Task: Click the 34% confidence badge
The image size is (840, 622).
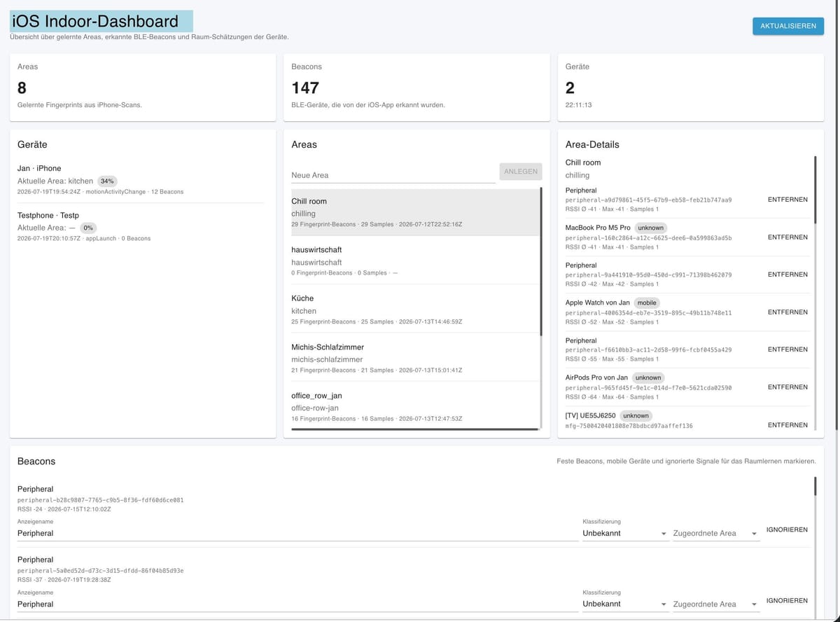Action: pos(107,181)
